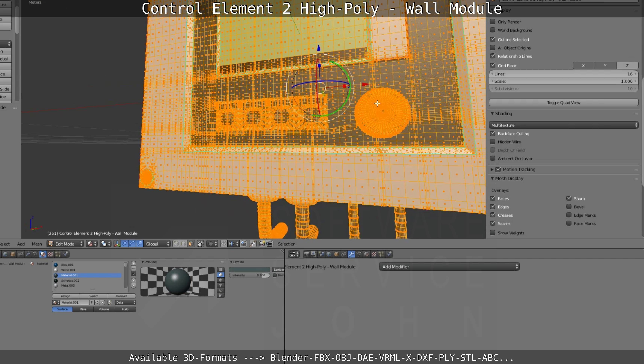
Task: Select flat plane preview type icon
Action: 220,269
